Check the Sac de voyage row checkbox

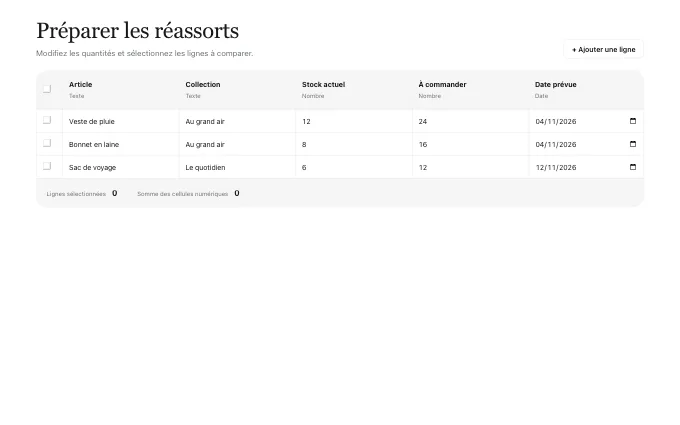[x=47, y=166]
